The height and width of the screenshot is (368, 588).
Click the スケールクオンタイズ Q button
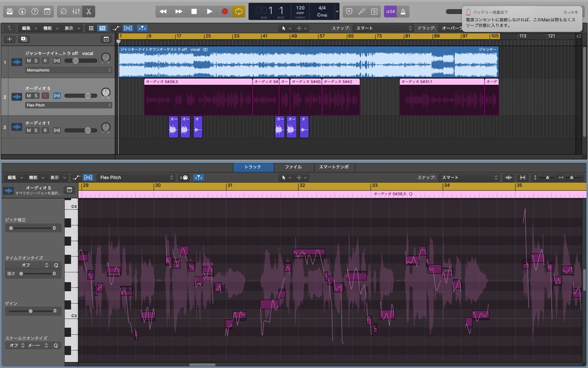pyautogui.click(x=56, y=345)
